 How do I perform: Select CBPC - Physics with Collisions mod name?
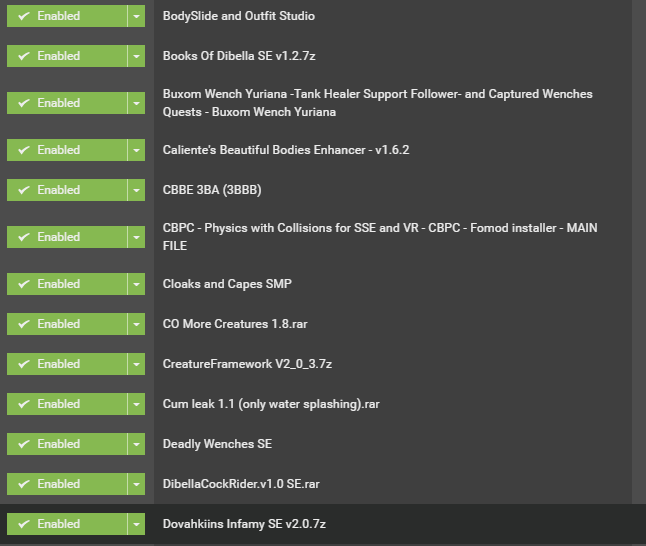pyautogui.click(x=380, y=237)
